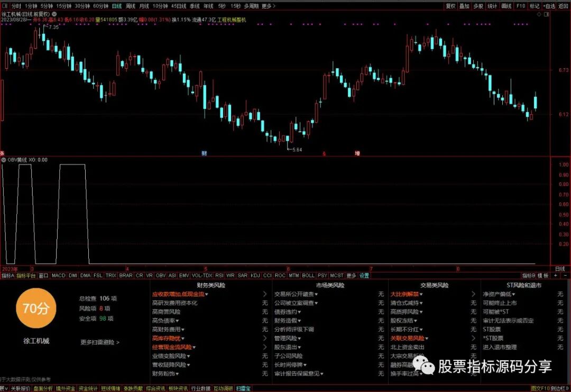The image size is (571, 392).
Task: Click the round icon beside OBV黄线 label
Action: [x=4, y=160]
